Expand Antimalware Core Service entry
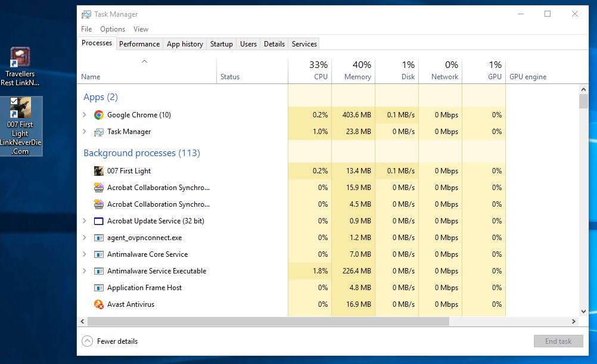The image size is (597, 364). [x=85, y=254]
